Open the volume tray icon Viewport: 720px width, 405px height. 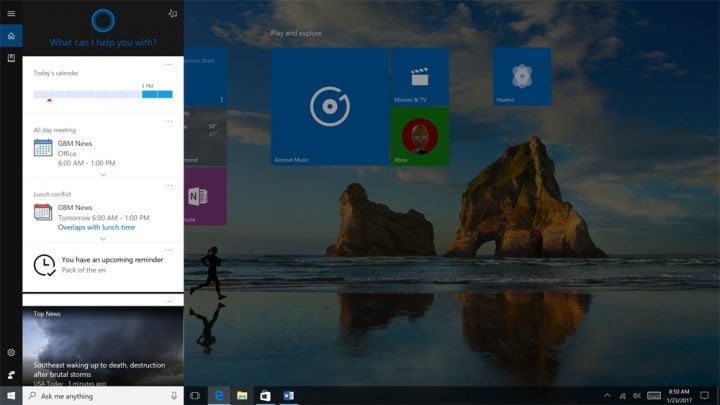tap(636, 396)
